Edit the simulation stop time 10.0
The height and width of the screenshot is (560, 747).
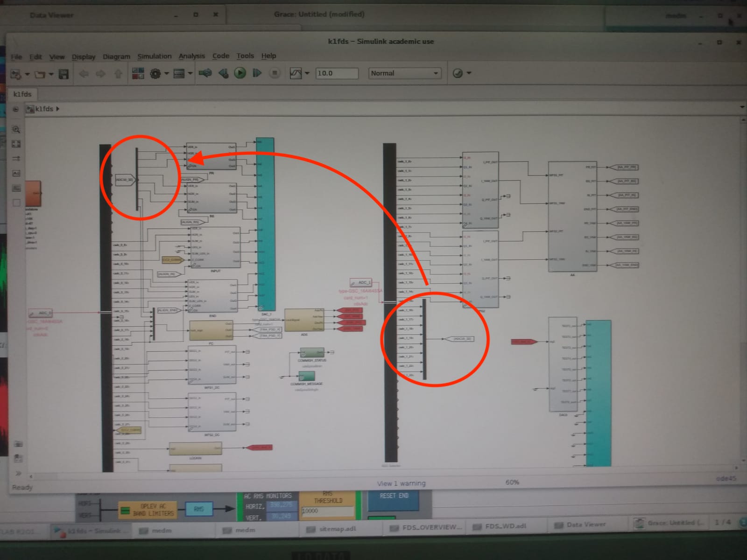point(337,73)
